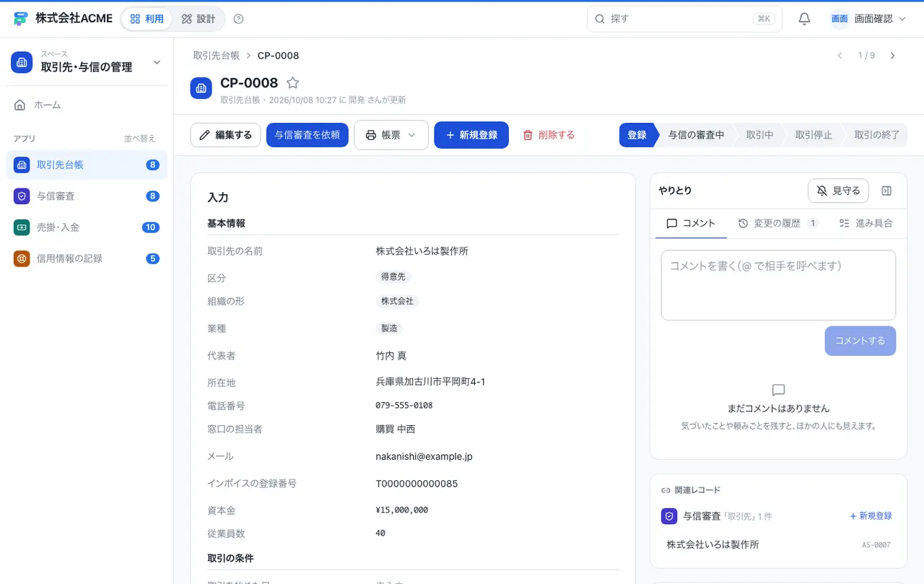This screenshot has height=584, width=924.
Task: Go to the next record arrow
Action: point(893,56)
